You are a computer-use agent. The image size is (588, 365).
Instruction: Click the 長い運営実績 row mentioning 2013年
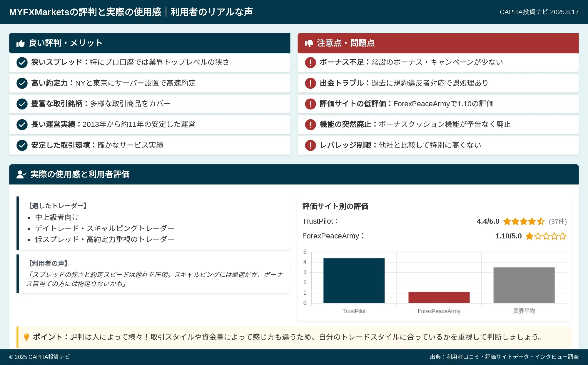(113, 124)
